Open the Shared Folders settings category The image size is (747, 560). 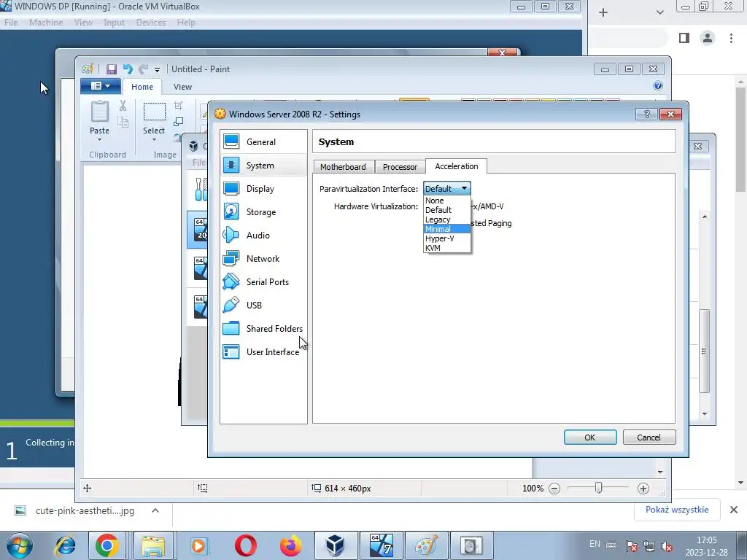[263, 329]
